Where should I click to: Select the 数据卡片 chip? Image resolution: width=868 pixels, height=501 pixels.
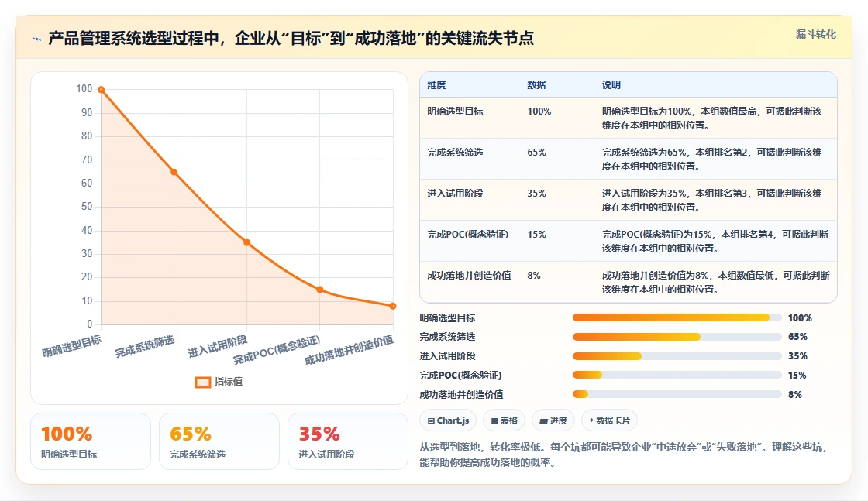click(609, 420)
